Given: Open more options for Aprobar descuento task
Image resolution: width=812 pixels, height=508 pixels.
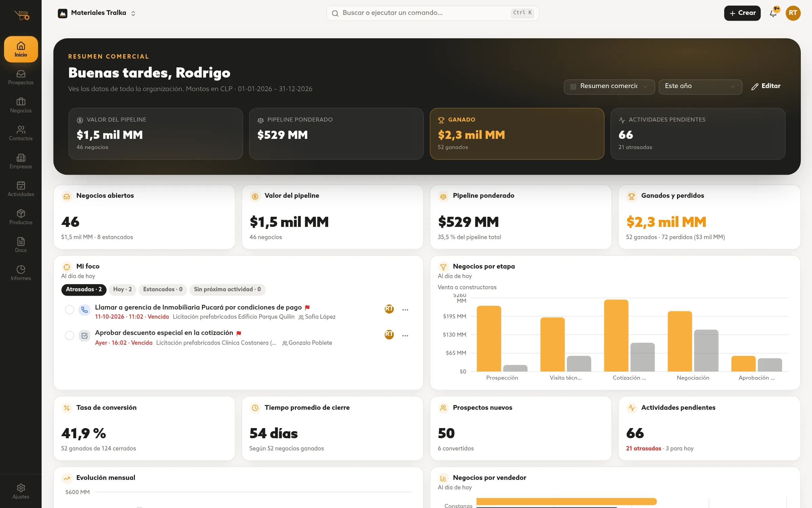Looking at the screenshot, I should (x=405, y=336).
